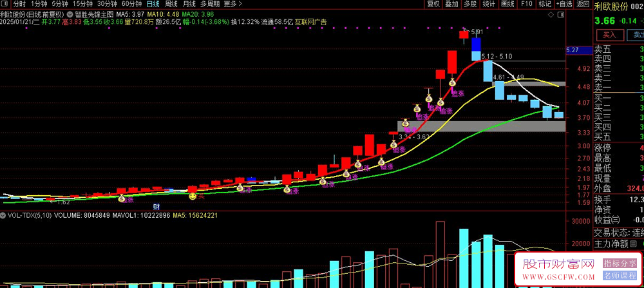644x288 pixels.
Task: Select the 日线 daily tab
Action: click(x=153, y=4)
